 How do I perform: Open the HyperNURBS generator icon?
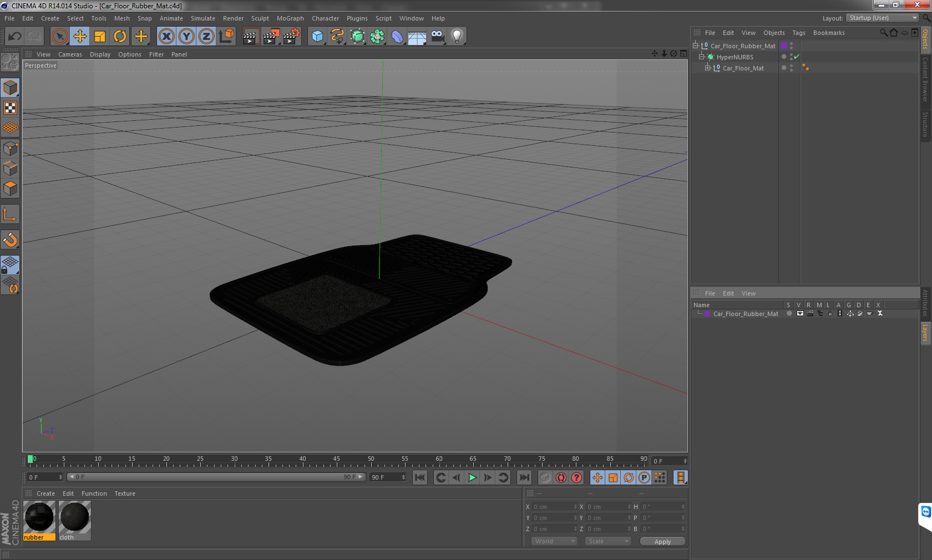point(357,37)
